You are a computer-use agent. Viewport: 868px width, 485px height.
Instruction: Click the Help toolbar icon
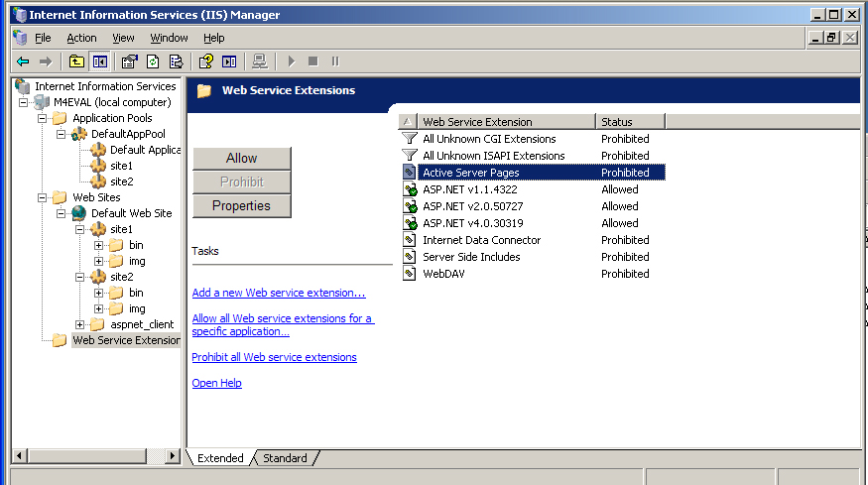206,61
